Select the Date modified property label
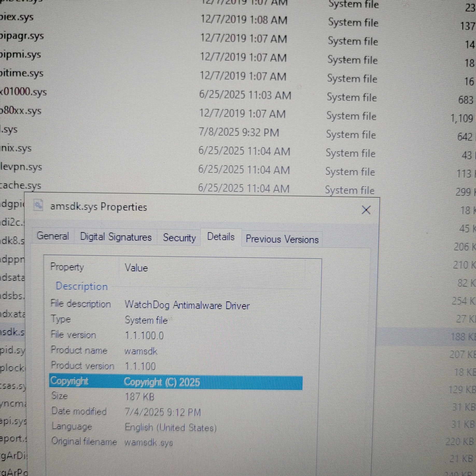Screen dimensions: 476x476 [x=79, y=411]
